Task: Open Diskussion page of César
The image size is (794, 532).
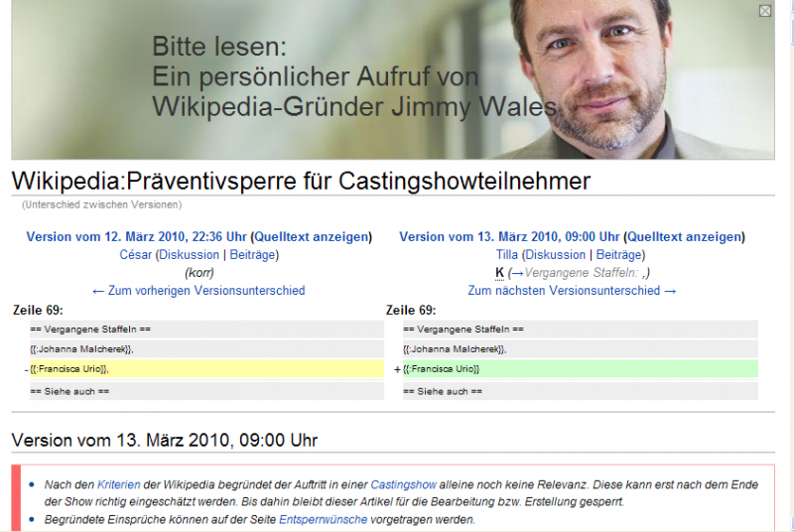Action: 190,255
